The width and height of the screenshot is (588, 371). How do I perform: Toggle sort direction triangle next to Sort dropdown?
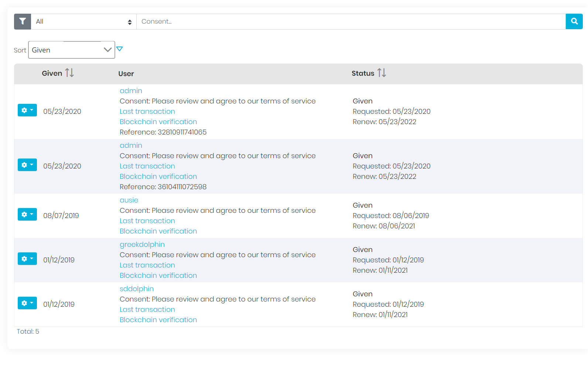[119, 49]
